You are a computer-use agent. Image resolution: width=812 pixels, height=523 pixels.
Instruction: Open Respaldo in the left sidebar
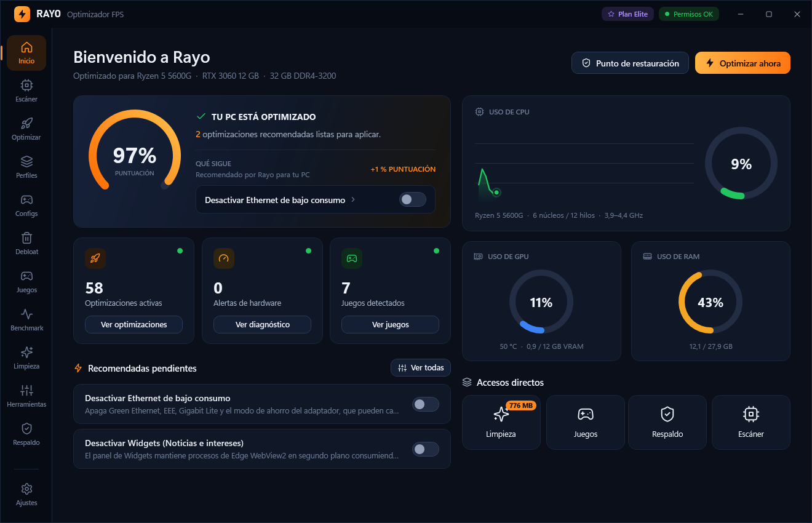[x=26, y=434]
